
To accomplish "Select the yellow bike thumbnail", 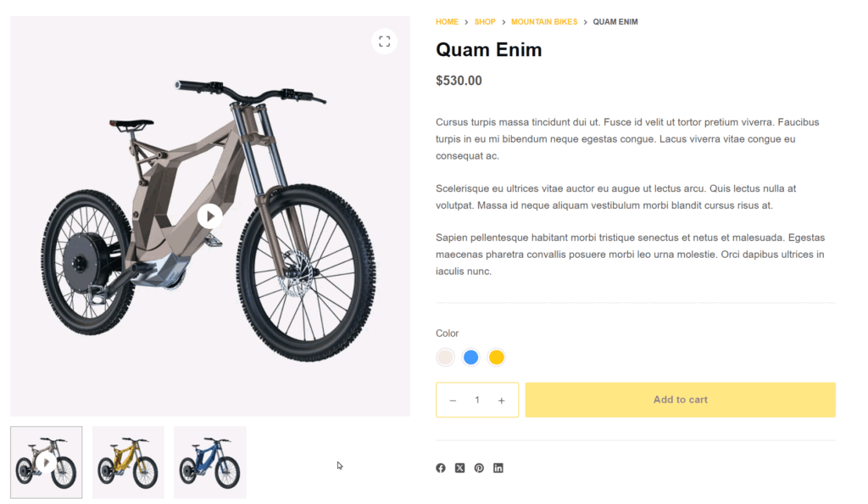I will pyautogui.click(x=128, y=462).
